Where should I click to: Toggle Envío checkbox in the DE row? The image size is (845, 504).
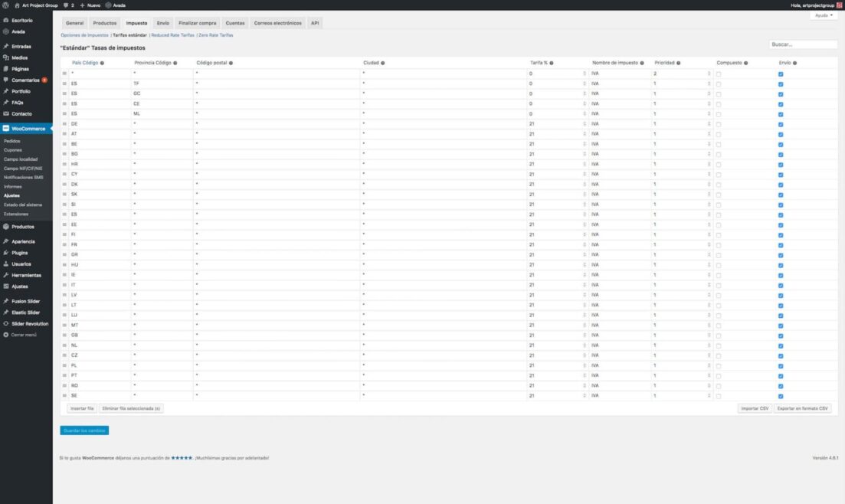pos(781,125)
